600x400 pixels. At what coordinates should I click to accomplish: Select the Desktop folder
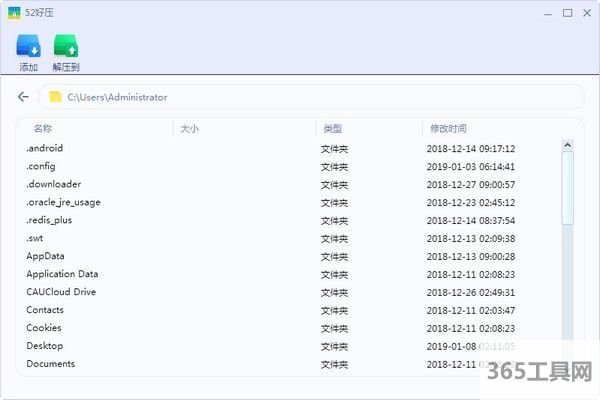coord(44,346)
